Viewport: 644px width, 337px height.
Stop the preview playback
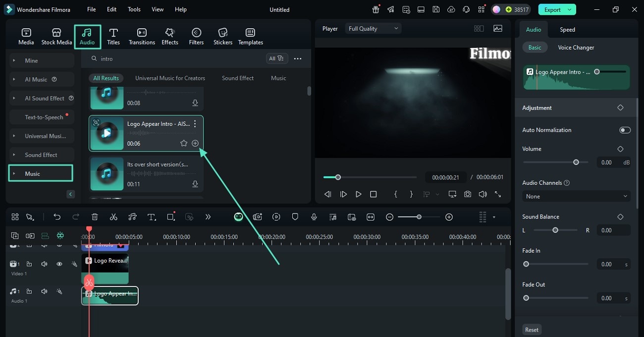pos(374,194)
